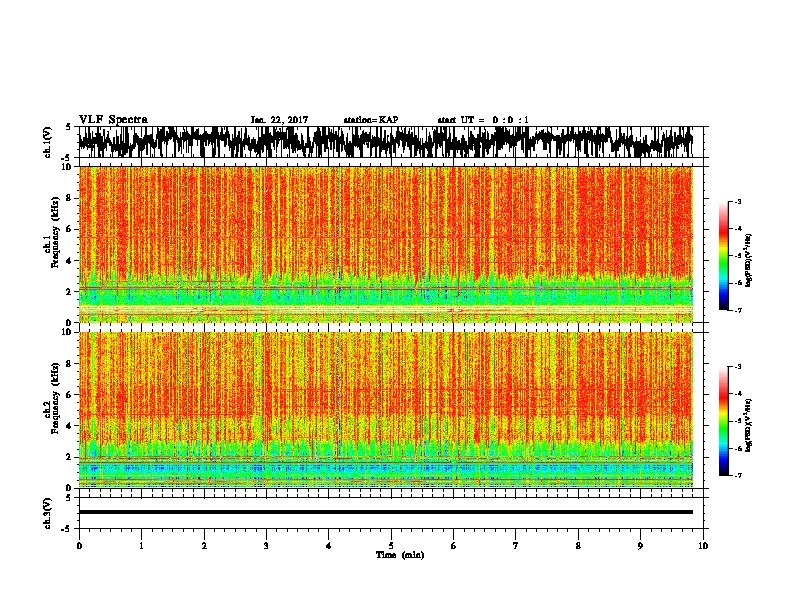
Task: Click the "ch.3(V)" axis label
Action: (48, 514)
